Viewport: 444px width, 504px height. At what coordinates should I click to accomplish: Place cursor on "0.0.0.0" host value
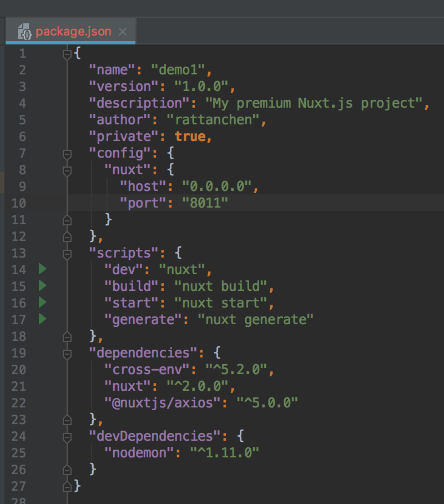(x=217, y=187)
